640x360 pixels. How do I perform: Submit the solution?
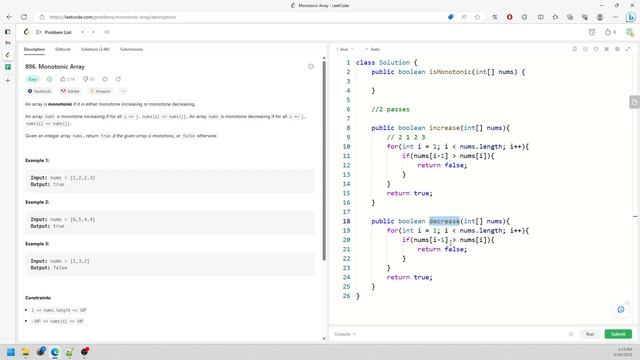point(618,334)
